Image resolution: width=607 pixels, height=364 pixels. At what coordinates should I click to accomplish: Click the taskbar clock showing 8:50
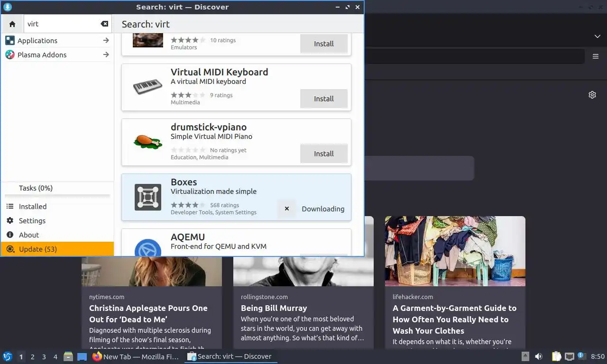click(x=598, y=356)
